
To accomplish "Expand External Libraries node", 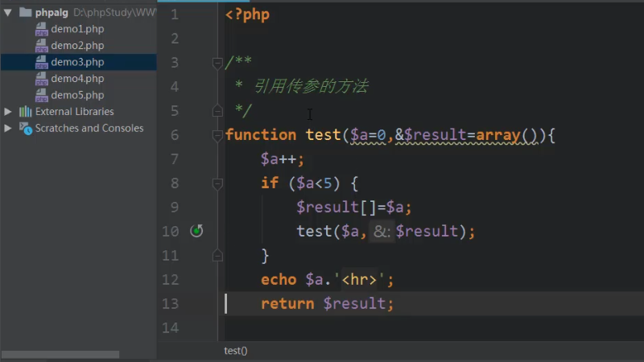I will click(x=7, y=111).
